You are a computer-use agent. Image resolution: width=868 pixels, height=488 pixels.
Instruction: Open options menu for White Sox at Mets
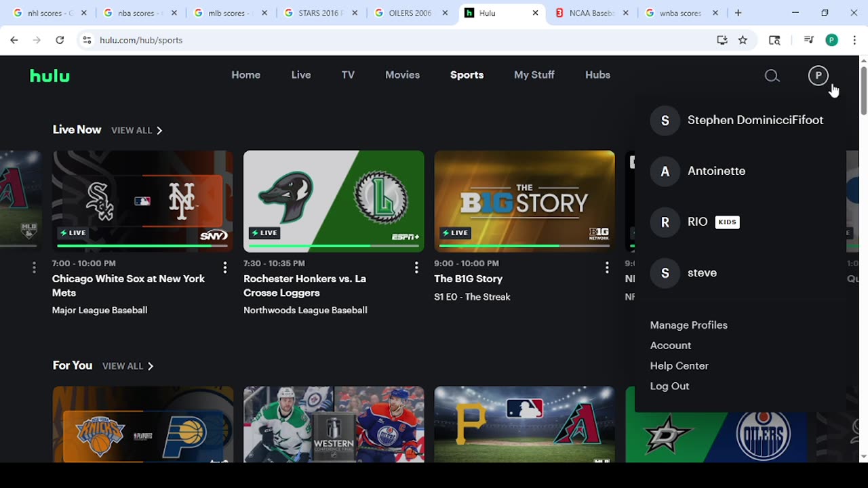(x=225, y=268)
